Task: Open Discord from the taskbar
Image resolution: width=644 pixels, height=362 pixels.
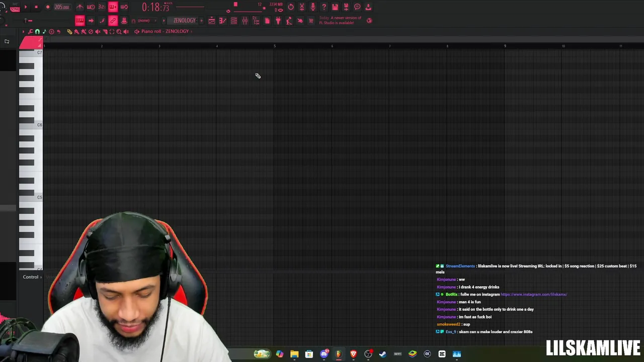Action: click(x=324, y=354)
